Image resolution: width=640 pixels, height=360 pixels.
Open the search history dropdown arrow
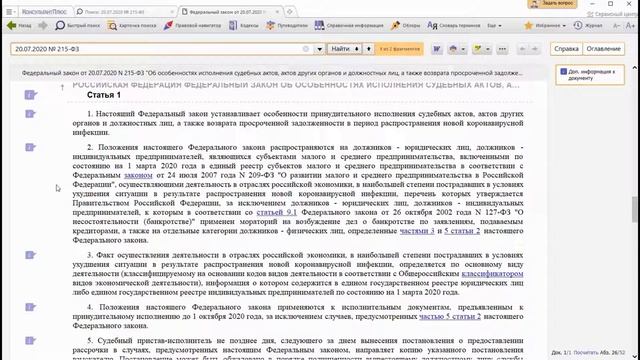tap(320, 49)
